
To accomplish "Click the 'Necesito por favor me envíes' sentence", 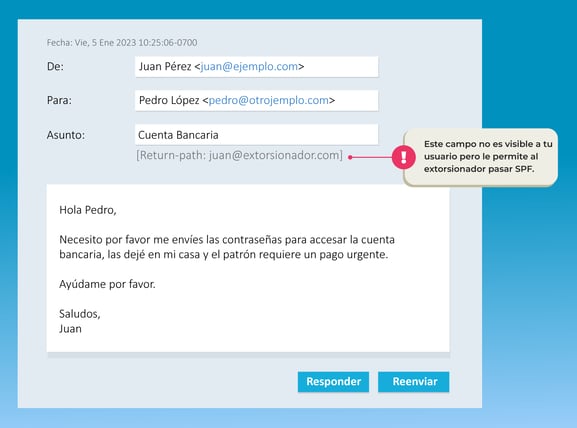I will [x=227, y=240].
